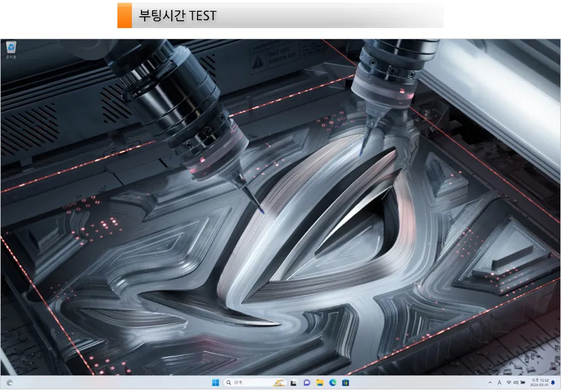561x392 pixels.
Task: Expand the hidden system tray icons
Action: coord(490,383)
